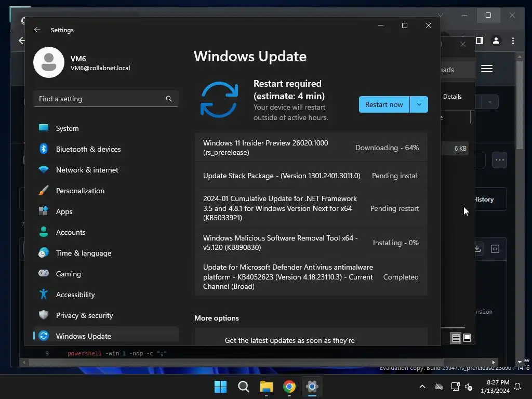
Task: Click the Chrome profile avatar icon
Action: pyautogui.click(x=496, y=41)
